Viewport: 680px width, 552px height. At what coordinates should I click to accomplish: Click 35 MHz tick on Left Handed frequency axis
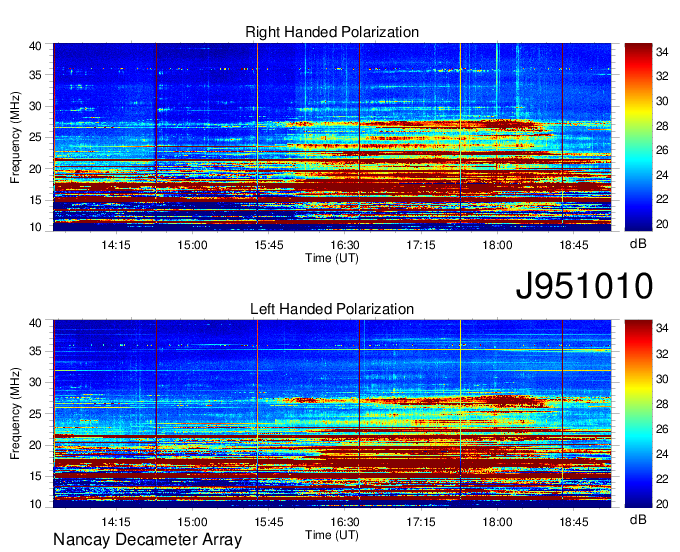point(35,351)
